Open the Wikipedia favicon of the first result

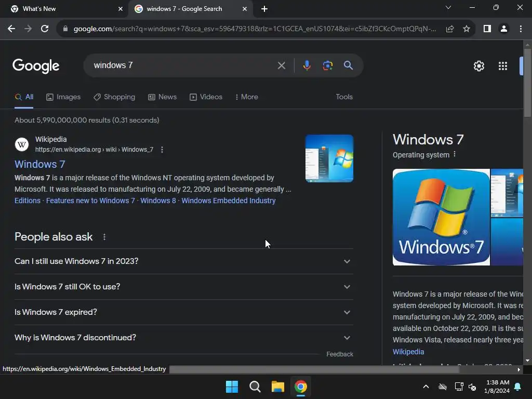(22, 144)
